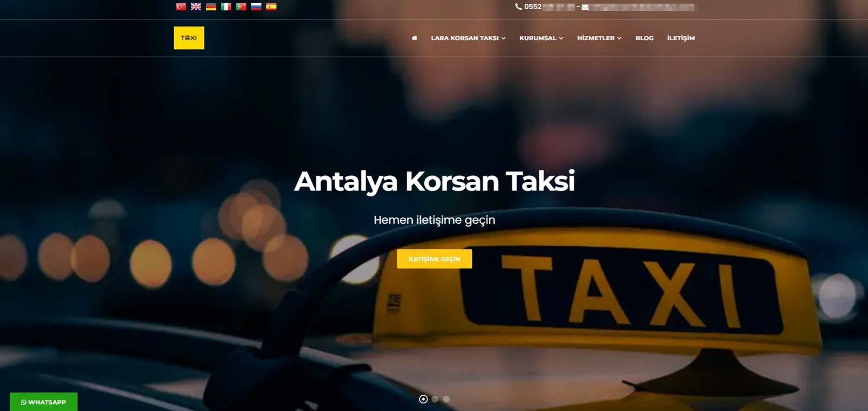The height and width of the screenshot is (411, 868).
Task: Switch site to Russian via flag
Action: tap(256, 7)
